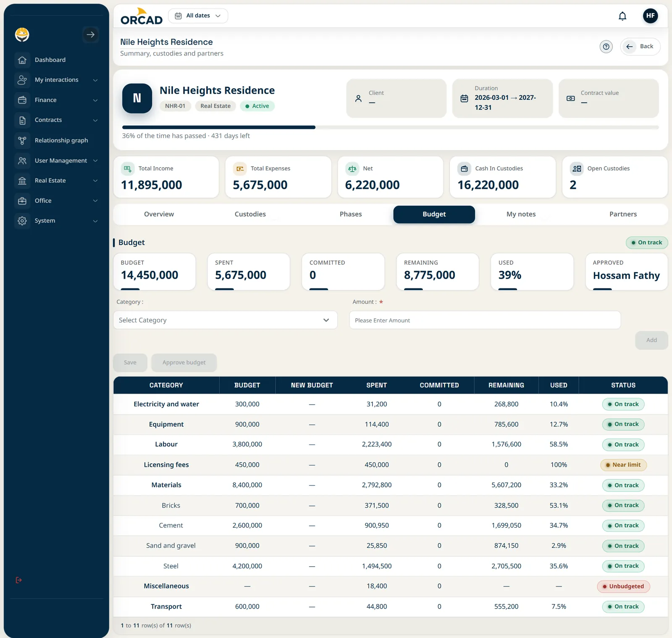Switch to the Custodies tab

(x=250, y=214)
